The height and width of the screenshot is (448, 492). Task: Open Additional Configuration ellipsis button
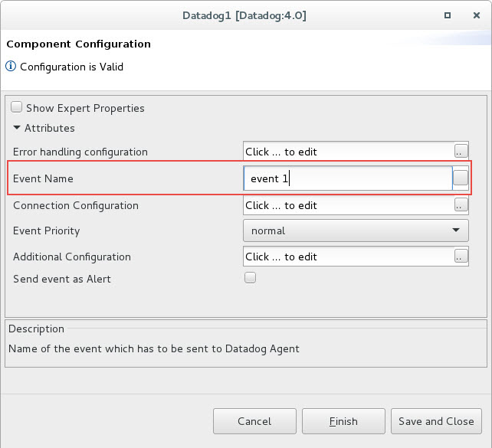(x=461, y=257)
